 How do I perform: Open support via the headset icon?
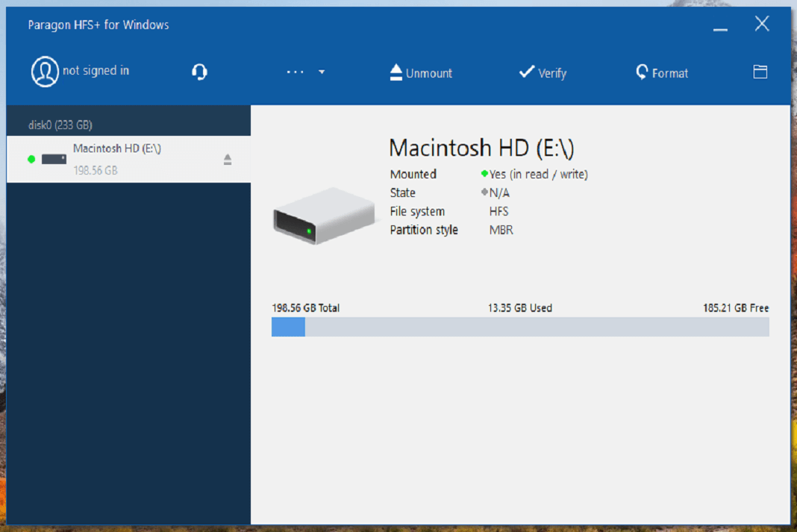coord(199,72)
